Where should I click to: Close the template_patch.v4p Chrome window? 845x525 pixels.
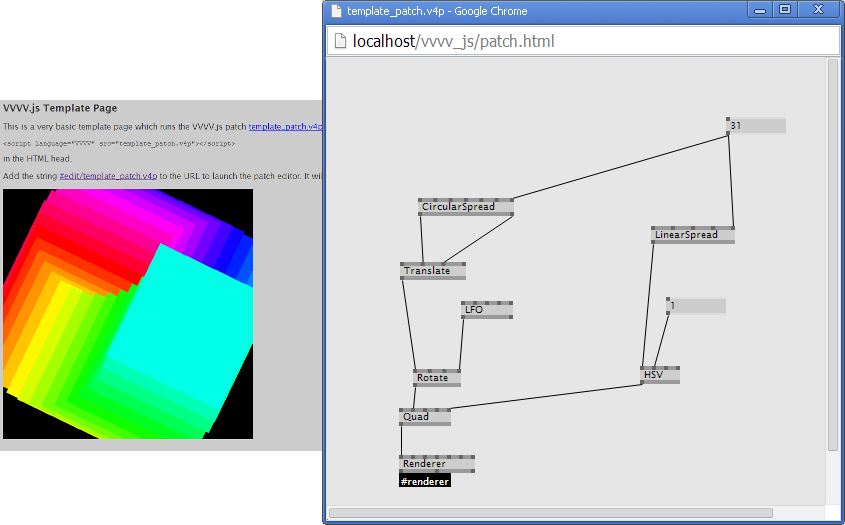(819, 10)
